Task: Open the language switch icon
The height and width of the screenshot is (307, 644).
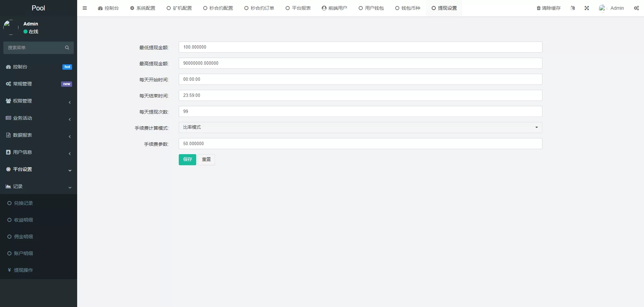Action: click(573, 8)
